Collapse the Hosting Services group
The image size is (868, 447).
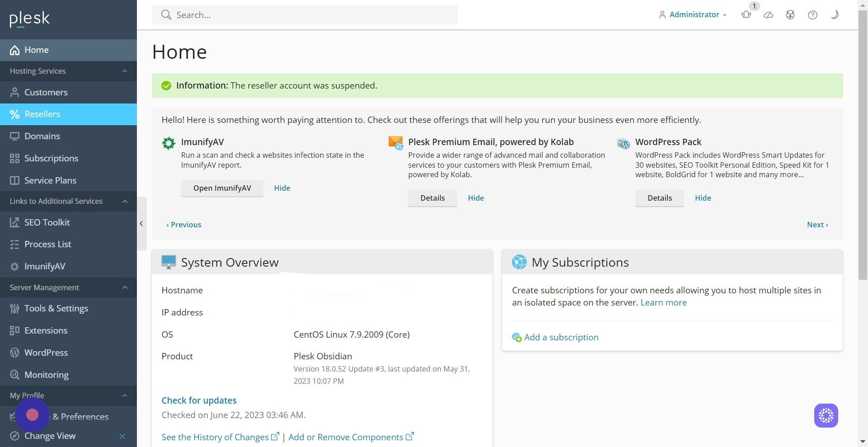pyautogui.click(x=125, y=71)
